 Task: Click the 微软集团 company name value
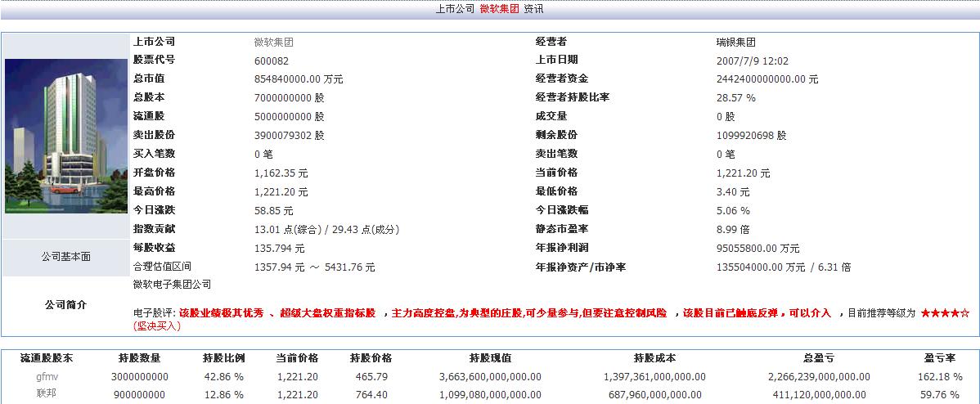point(274,43)
